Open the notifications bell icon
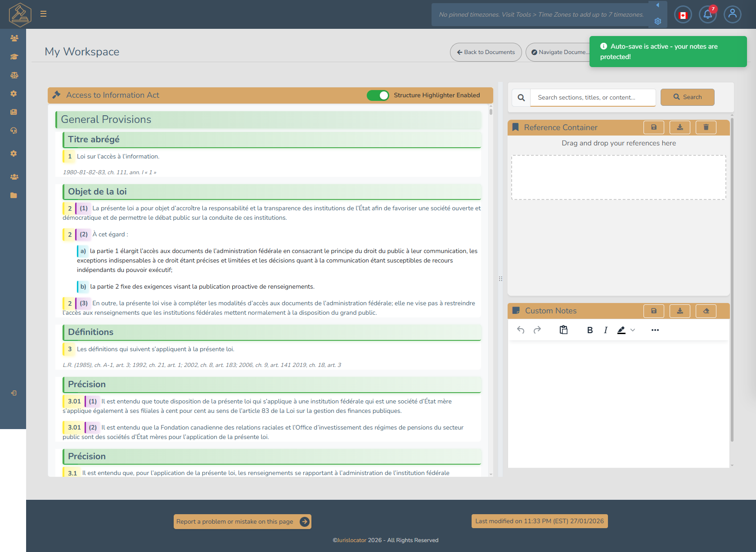Screen dimensions: 756x552 (707, 14)
